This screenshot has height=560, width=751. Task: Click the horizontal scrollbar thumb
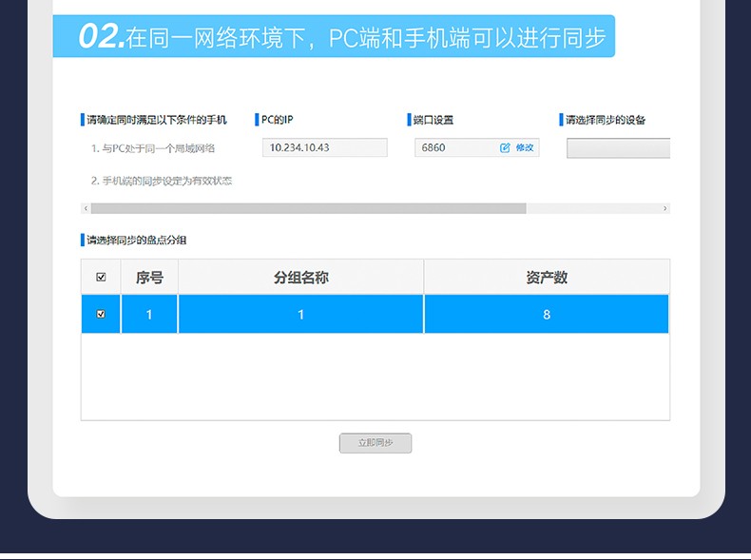pos(308,208)
